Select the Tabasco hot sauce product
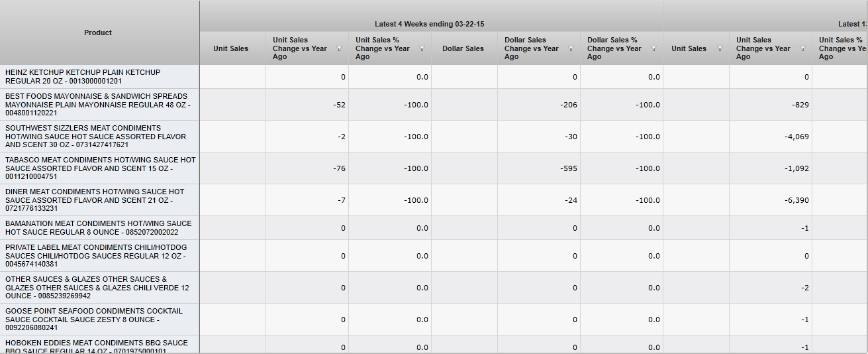This screenshot has width=868, height=354. tap(100, 168)
